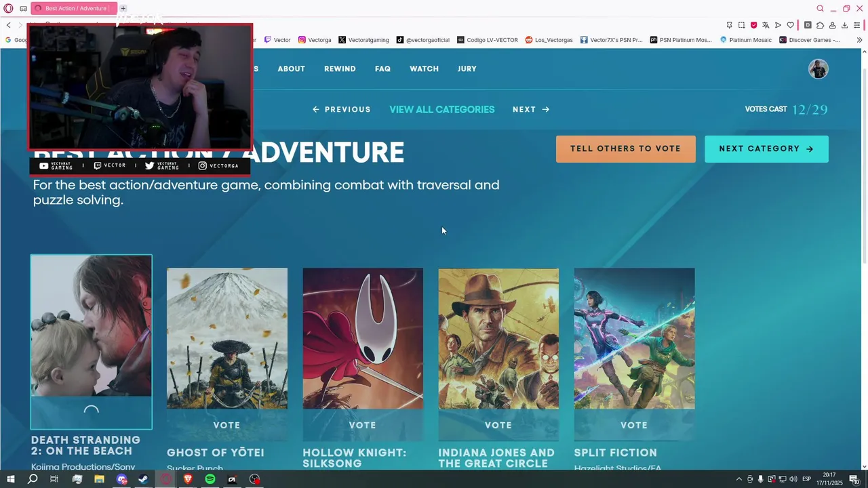The image size is (868, 488).
Task: Open the Codigo LV-VECTOR bookmark
Action: click(488, 40)
